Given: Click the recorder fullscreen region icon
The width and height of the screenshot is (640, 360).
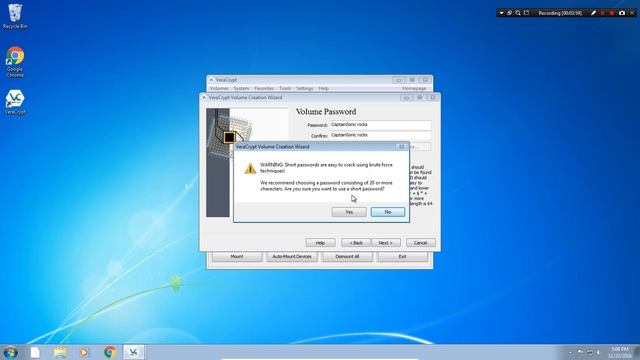Looking at the screenshot, I should click(x=527, y=13).
